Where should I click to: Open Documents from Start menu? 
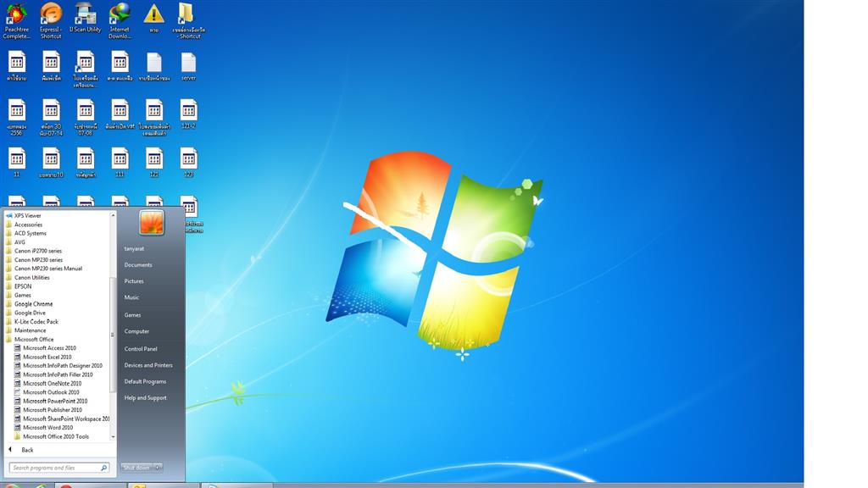(138, 265)
